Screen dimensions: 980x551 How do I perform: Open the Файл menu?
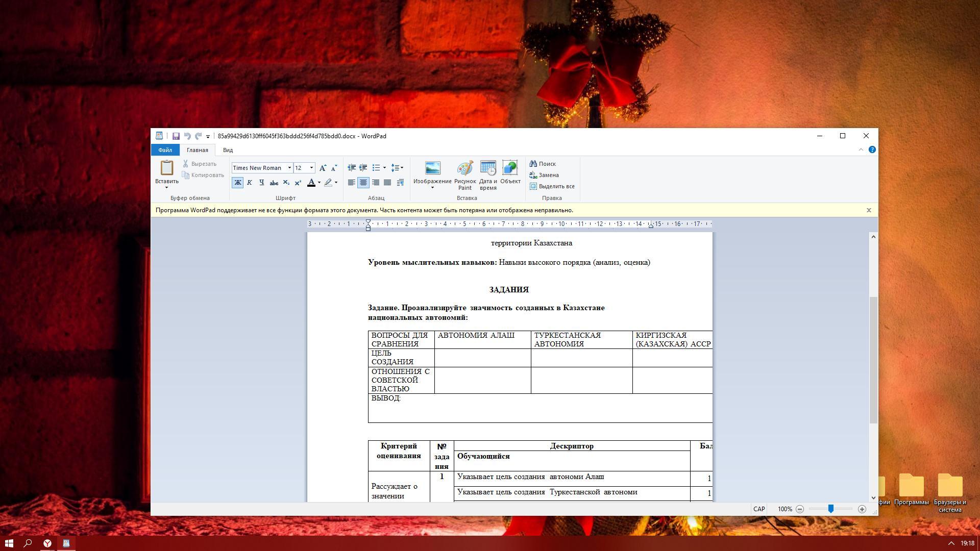pos(165,150)
